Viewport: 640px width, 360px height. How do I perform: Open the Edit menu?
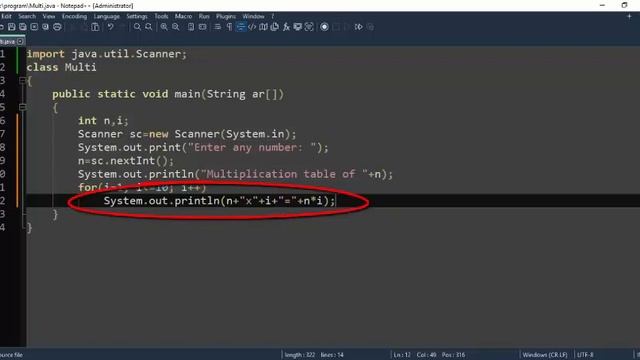6,16
